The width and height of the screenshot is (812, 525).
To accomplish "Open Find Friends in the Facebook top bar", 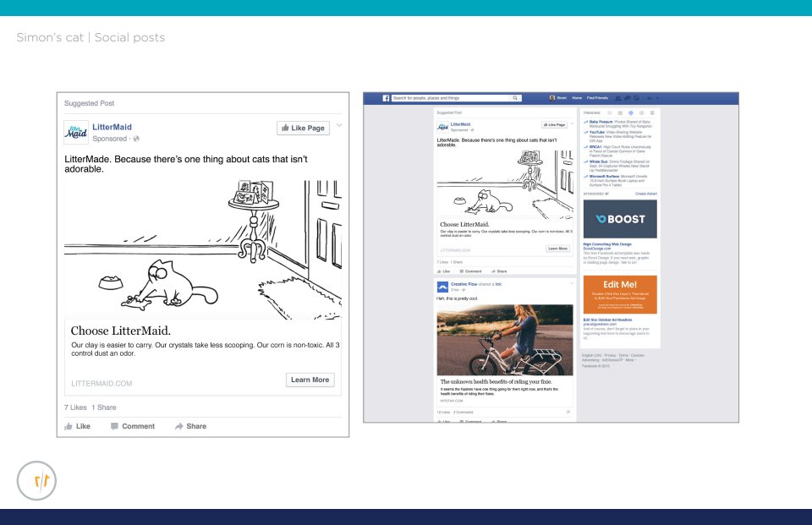I will (596, 98).
